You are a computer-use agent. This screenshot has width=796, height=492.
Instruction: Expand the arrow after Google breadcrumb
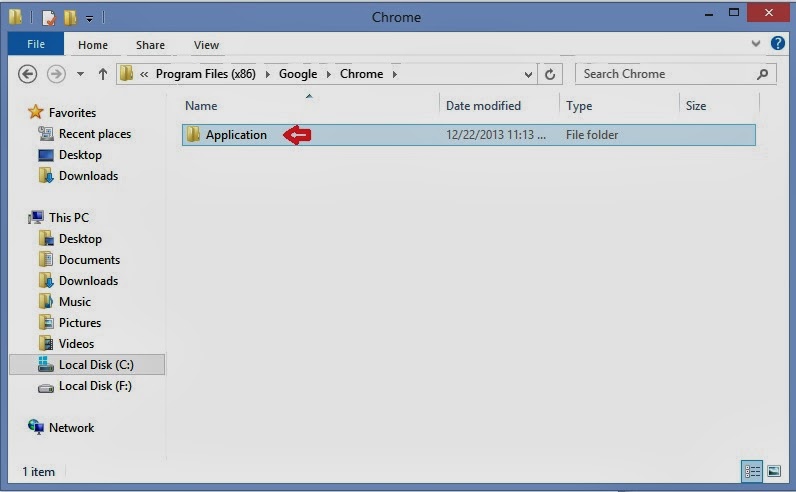click(328, 75)
